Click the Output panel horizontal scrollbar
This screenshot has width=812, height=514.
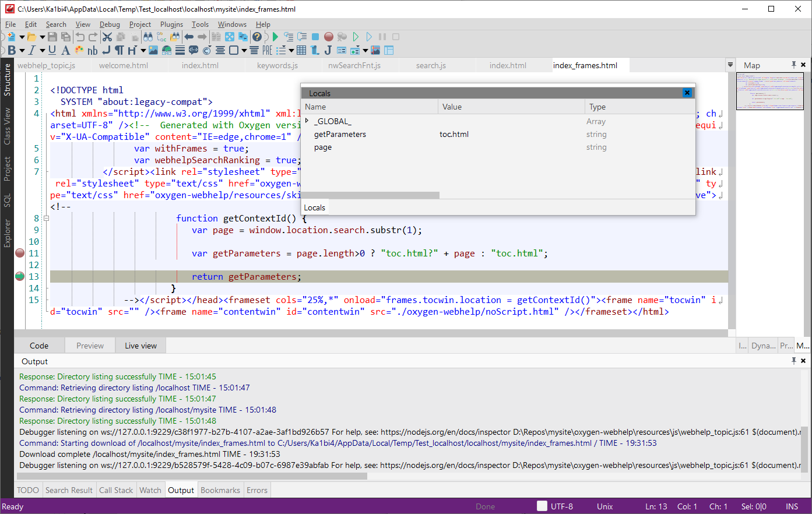(x=192, y=476)
